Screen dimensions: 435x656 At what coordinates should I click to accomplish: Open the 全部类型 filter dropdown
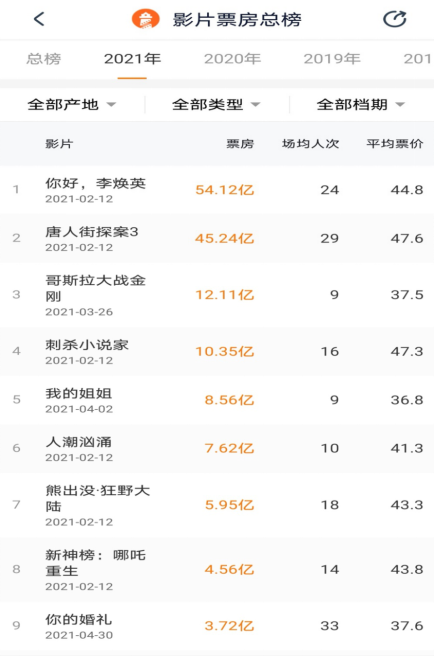[216, 105]
